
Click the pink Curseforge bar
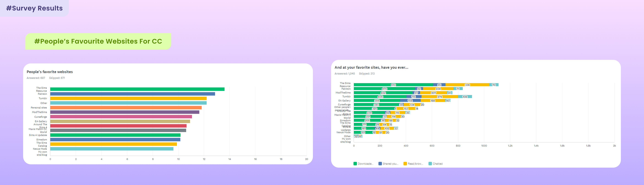tap(121, 117)
